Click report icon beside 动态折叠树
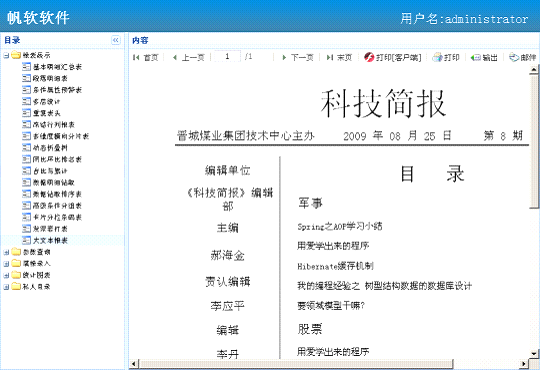This screenshot has width=545, height=374. pos(26,148)
